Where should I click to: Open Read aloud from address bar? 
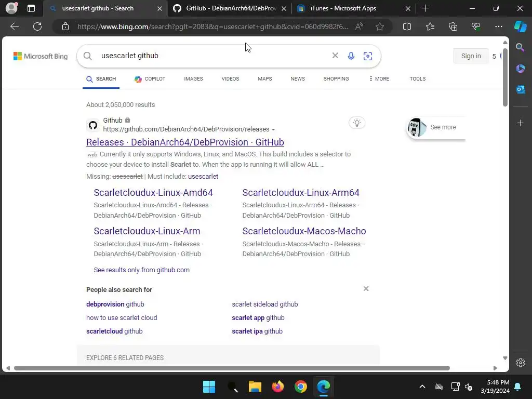click(359, 26)
